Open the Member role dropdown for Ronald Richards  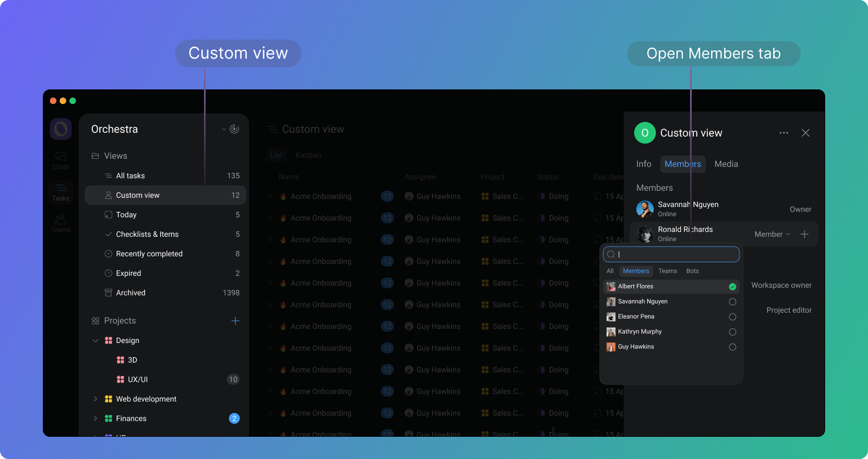point(772,234)
